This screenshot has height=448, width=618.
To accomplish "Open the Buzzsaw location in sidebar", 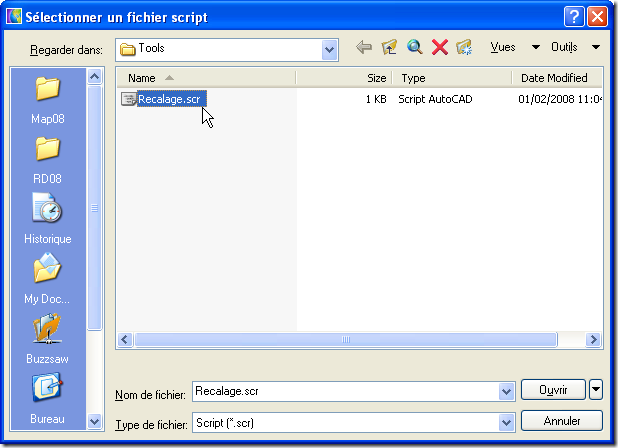I will point(48,338).
